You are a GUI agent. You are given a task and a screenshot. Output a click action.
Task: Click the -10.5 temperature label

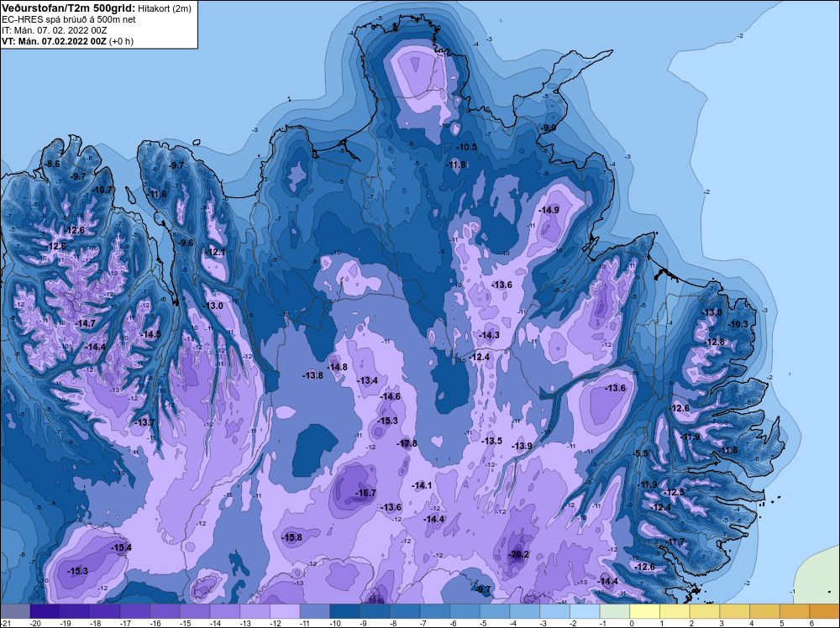tap(466, 147)
